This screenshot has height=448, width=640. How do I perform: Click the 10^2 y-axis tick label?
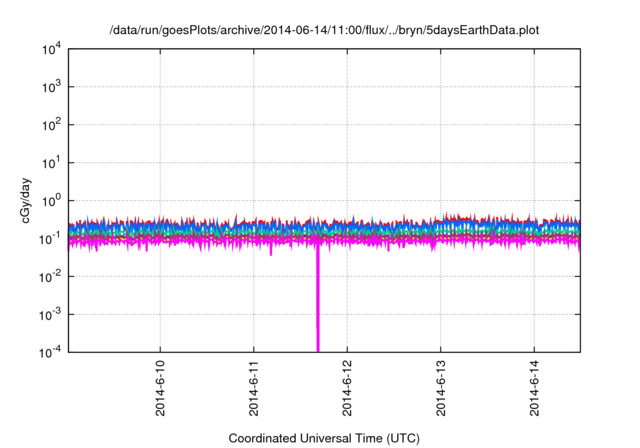click(52, 125)
